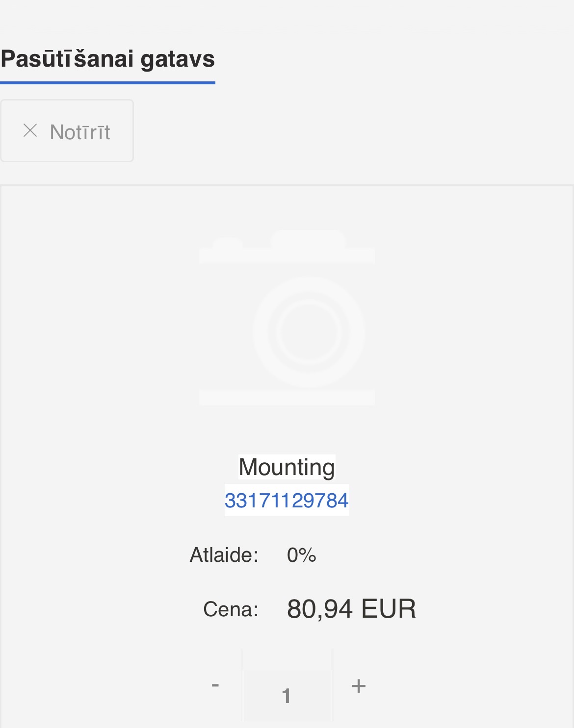This screenshot has height=728, width=574.
Task: Click the Atlaide discount label
Action: pos(224,555)
